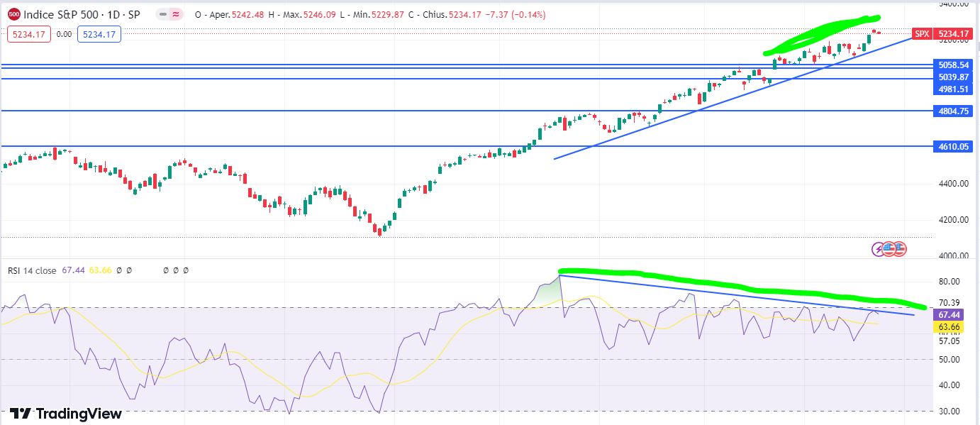The height and width of the screenshot is (425, 980).
Task: Click the red 5234.17 label on price axis
Action: tap(953, 33)
